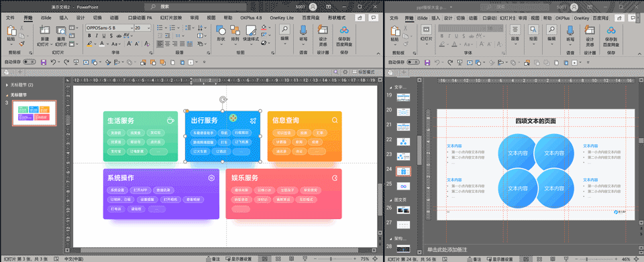644x262 pixels.
Task: Open Quick Styles in left window
Action: (x=251, y=30)
